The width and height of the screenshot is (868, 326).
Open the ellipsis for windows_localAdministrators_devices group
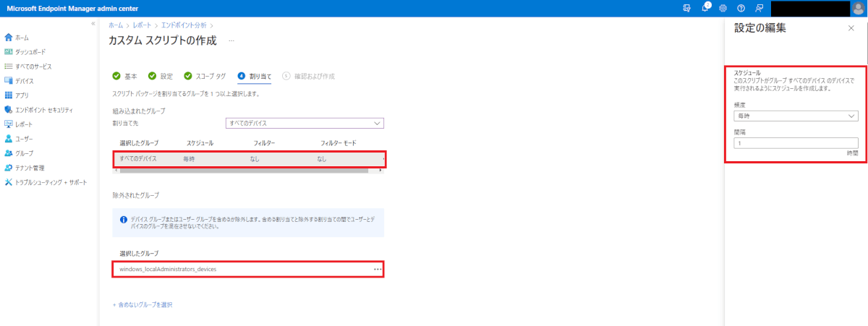point(377,269)
